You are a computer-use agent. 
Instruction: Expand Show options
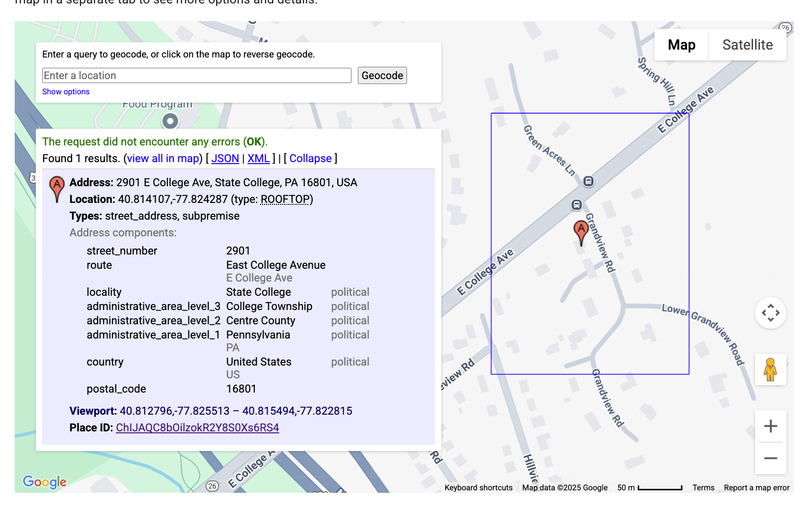click(66, 92)
